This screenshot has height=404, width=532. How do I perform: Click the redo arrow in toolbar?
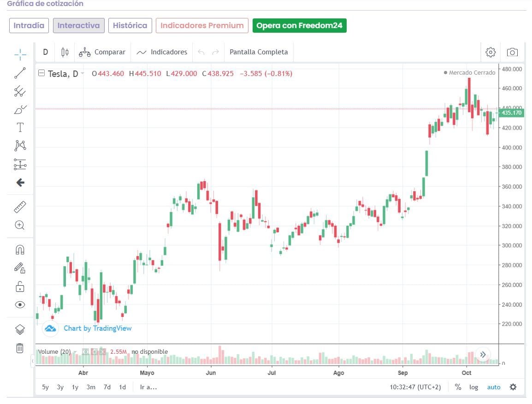[x=215, y=52]
